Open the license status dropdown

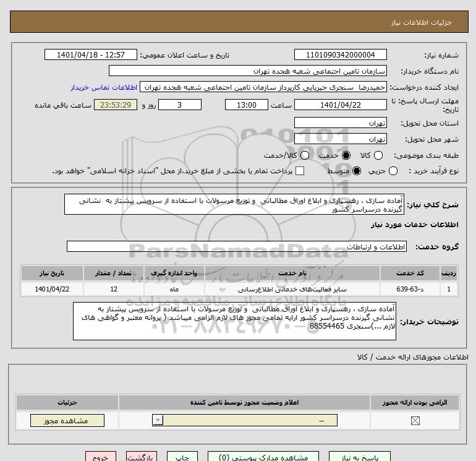coord(245,421)
